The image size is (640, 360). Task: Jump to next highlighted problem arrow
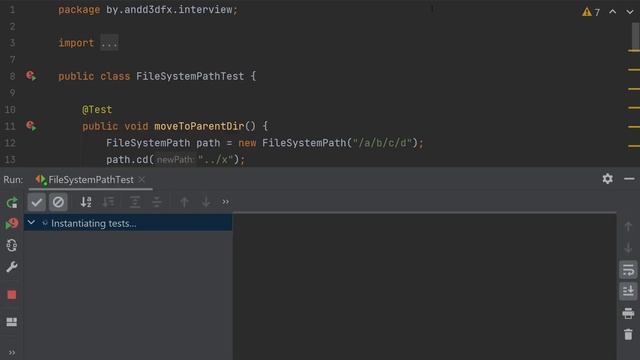point(630,12)
